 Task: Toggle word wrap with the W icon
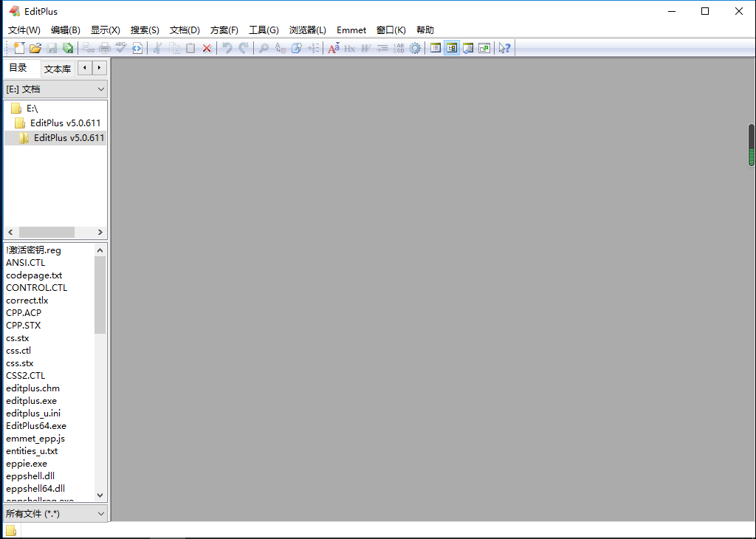point(366,48)
